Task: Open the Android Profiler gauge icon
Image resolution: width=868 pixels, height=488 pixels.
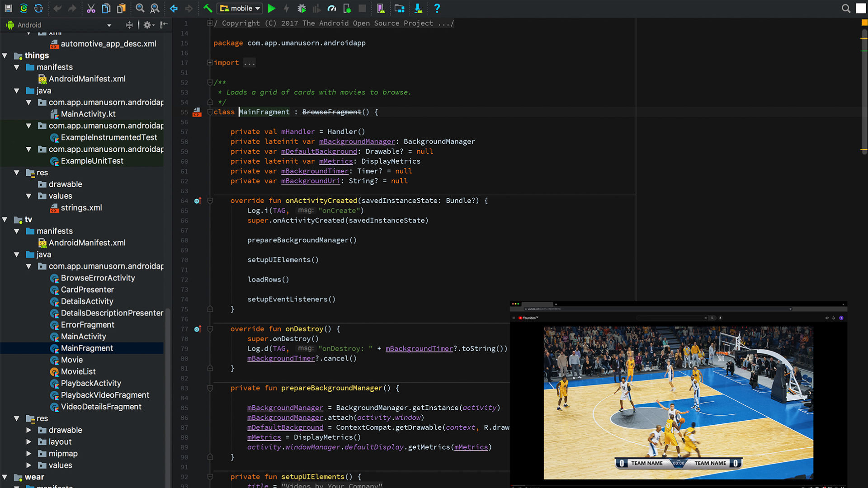Action: pos(332,8)
